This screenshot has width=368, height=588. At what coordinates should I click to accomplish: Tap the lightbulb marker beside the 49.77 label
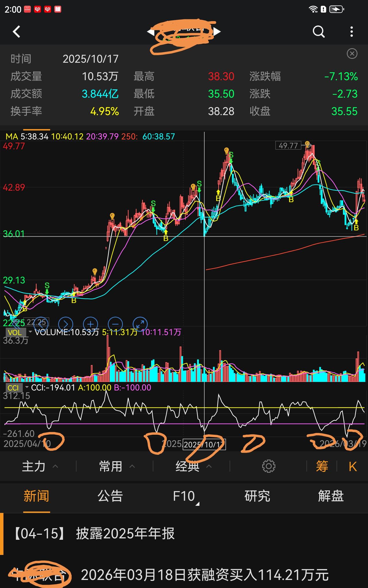pos(308,144)
